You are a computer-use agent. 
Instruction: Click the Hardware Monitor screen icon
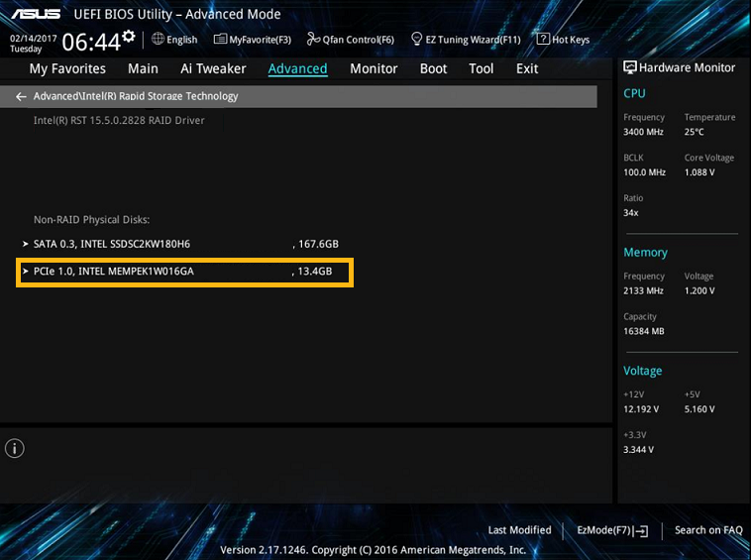630,67
